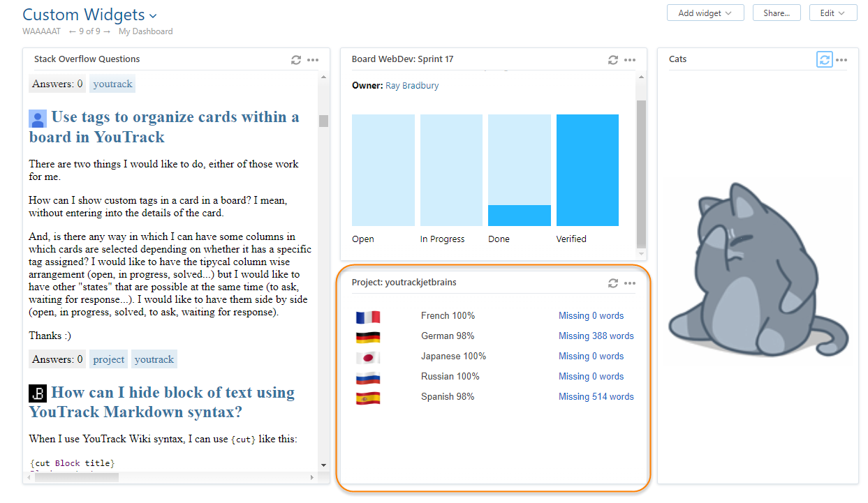Click the Share... button

pyautogui.click(x=777, y=13)
